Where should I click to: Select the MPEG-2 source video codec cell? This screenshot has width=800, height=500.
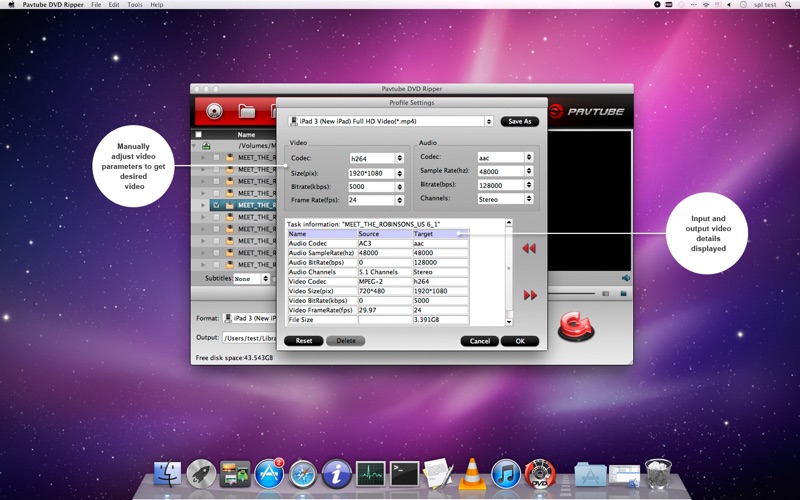tap(385, 282)
